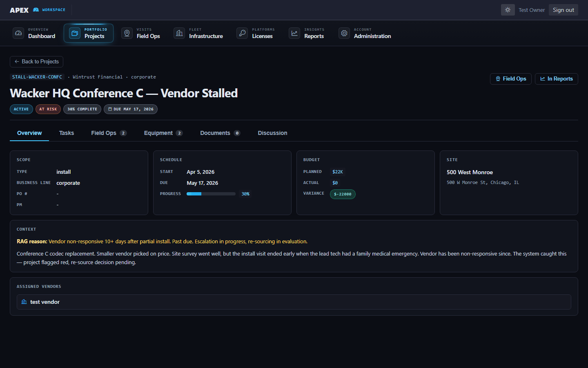
Task: Click the Workspace cloud icon
Action: pos(36,10)
